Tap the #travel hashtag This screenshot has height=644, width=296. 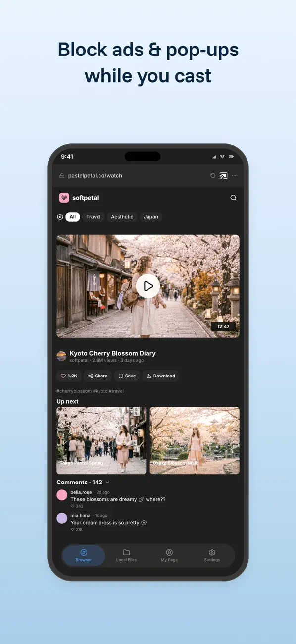116,391
